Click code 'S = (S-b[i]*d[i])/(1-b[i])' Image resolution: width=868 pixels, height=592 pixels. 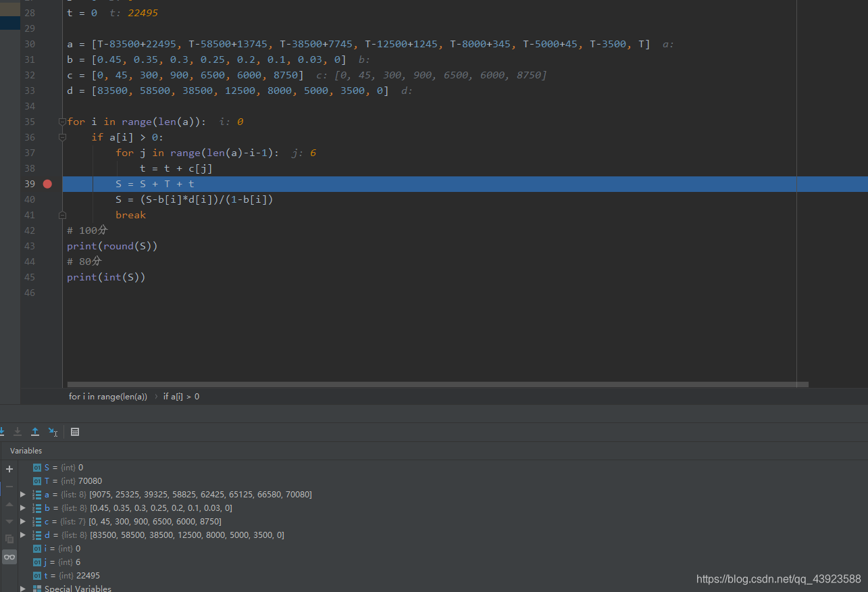tap(195, 199)
